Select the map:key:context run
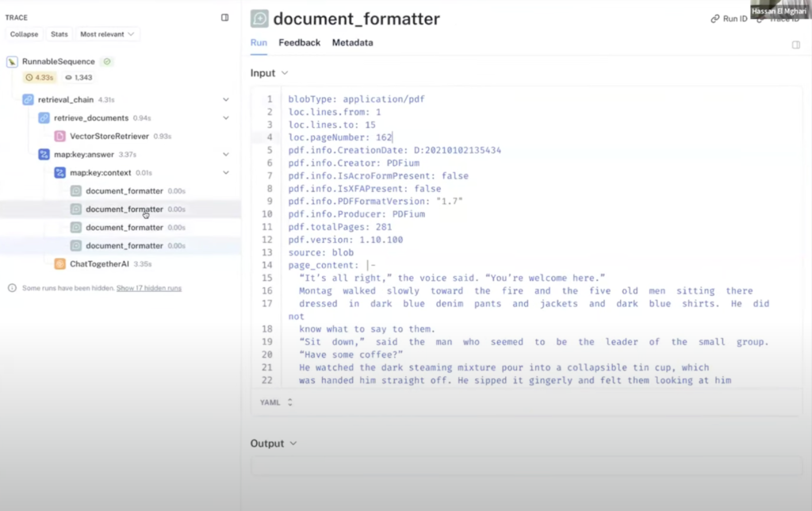The width and height of the screenshot is (812, 511). pyautogui.click(x=101, y=172)
